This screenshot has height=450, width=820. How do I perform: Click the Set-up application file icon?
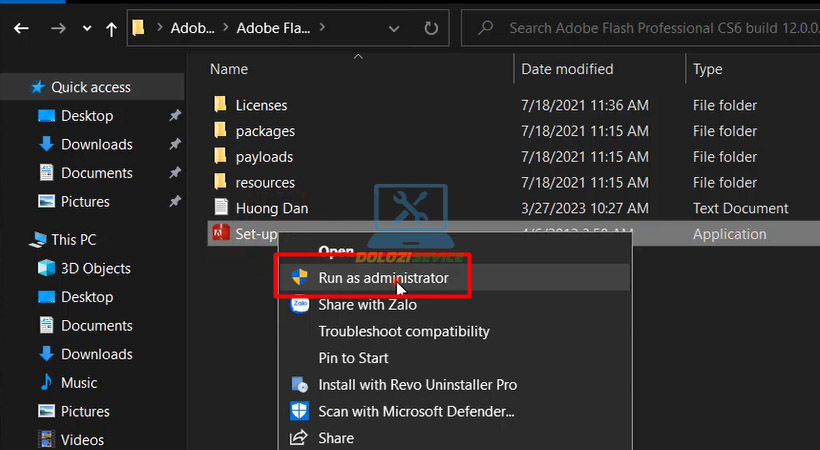click(220, 234)
